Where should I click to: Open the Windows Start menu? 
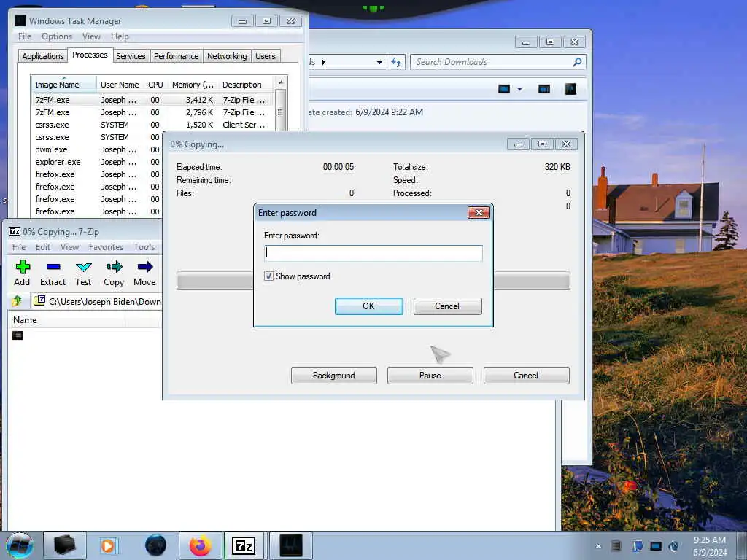(20, 545)
